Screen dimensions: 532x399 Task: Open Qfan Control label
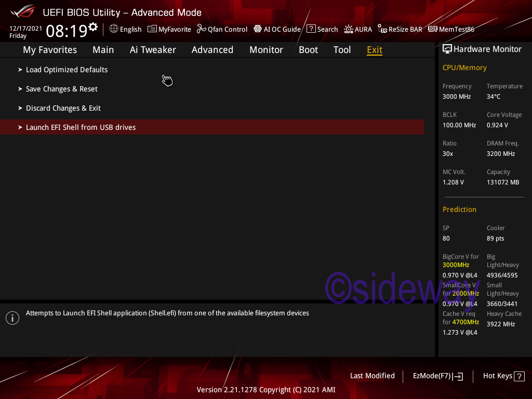pos(228,30)
